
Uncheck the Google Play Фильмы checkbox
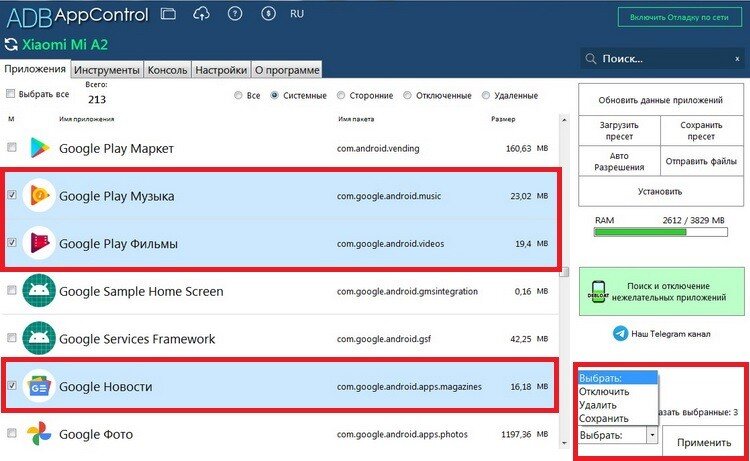(12, 242)
